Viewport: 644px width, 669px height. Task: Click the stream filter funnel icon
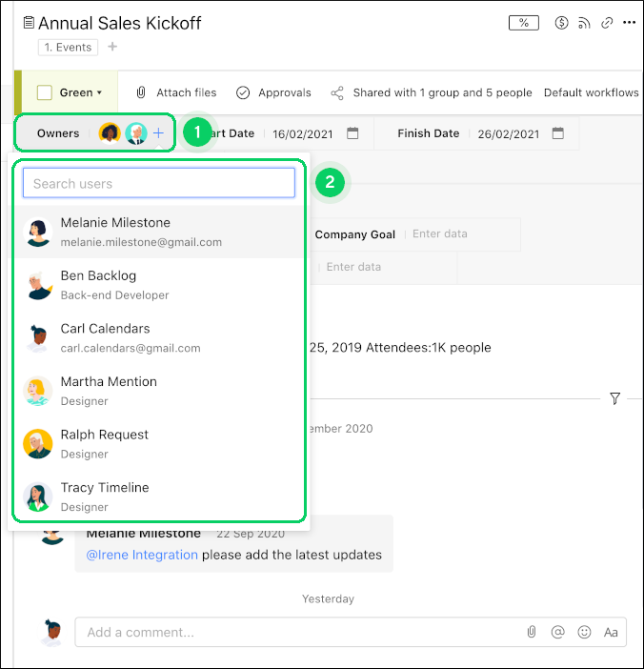[614, 398]
